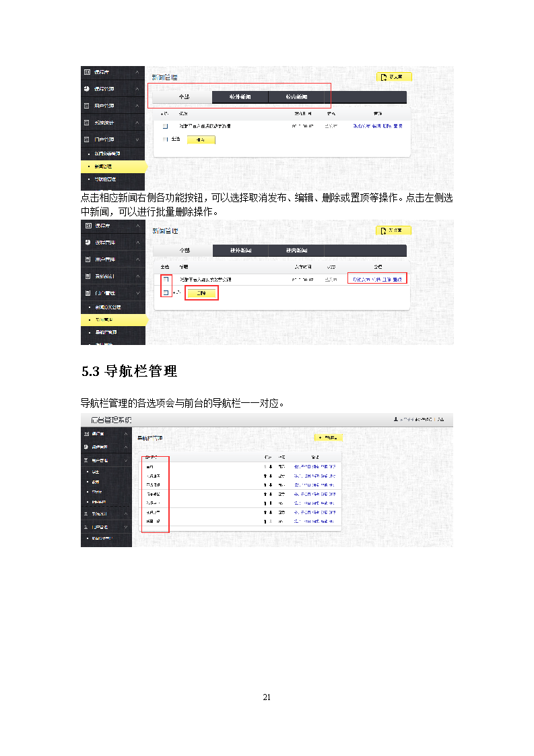Tick red-boxed news row checkbox, middle screenshot

(x=166, y=279)
